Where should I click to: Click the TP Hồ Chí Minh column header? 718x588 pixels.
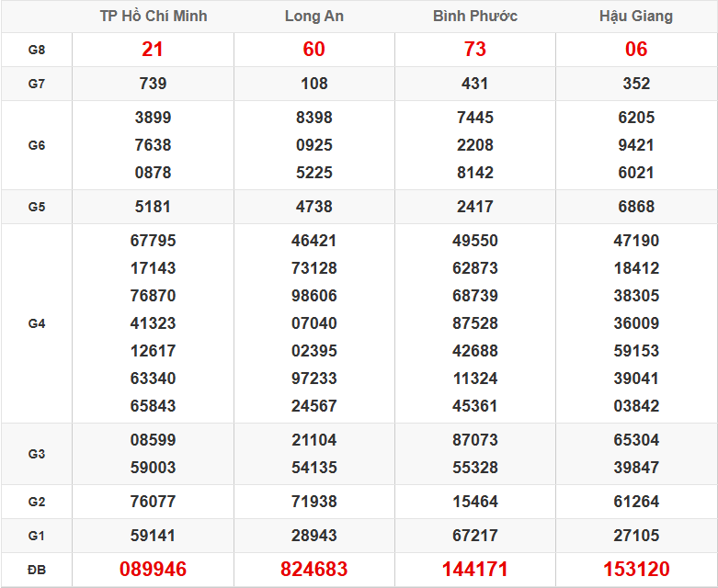[x=153, y=16]
